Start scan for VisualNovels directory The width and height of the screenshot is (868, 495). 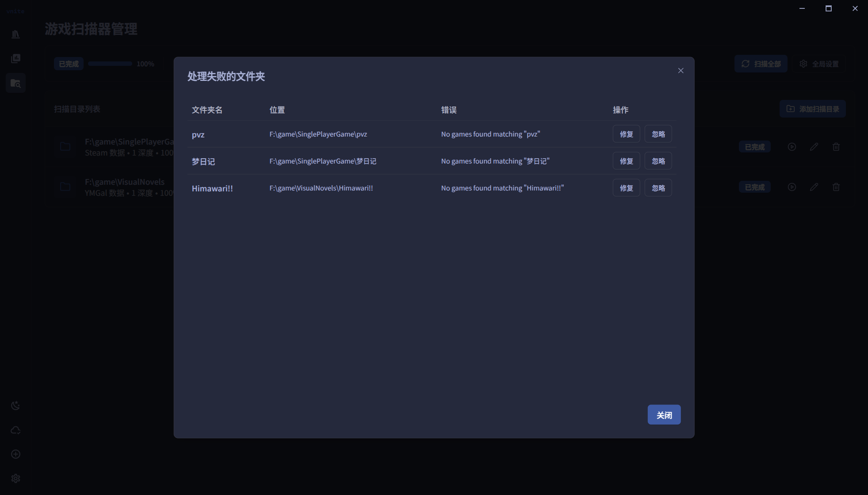792,187
